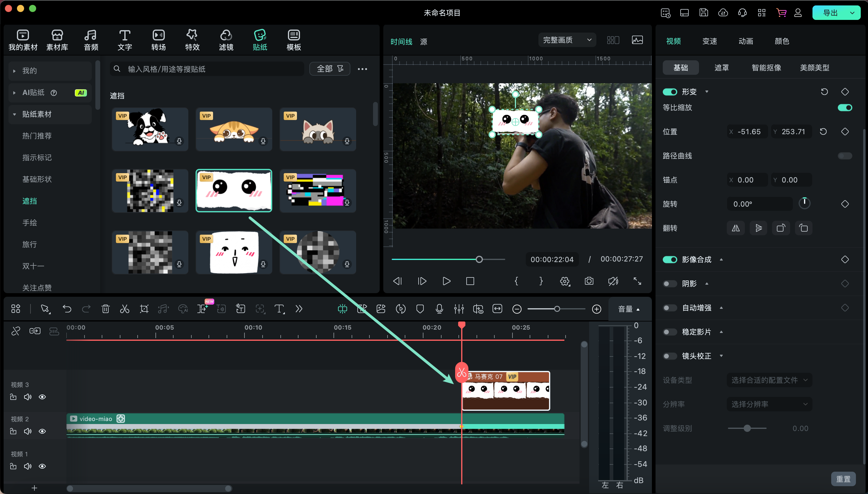Screen dimensions: 868x494
Task: Click the timeline zoom slider handle
Action: [557, 309]
